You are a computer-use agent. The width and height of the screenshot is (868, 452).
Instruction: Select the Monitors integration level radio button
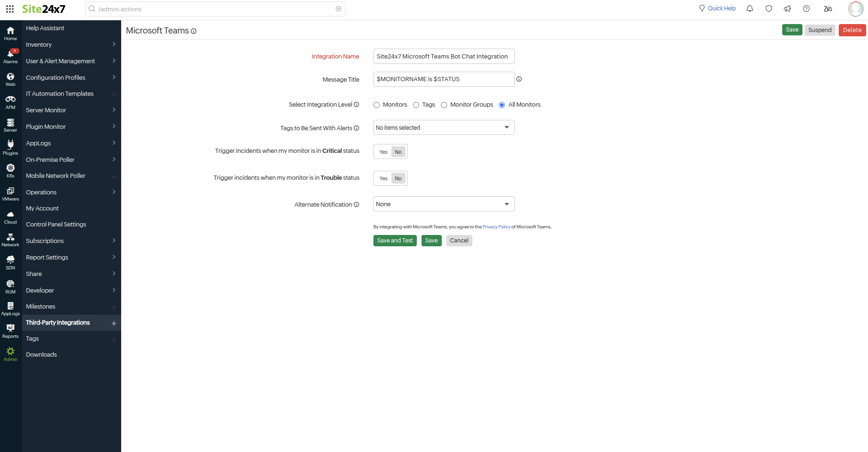point(376,105)
